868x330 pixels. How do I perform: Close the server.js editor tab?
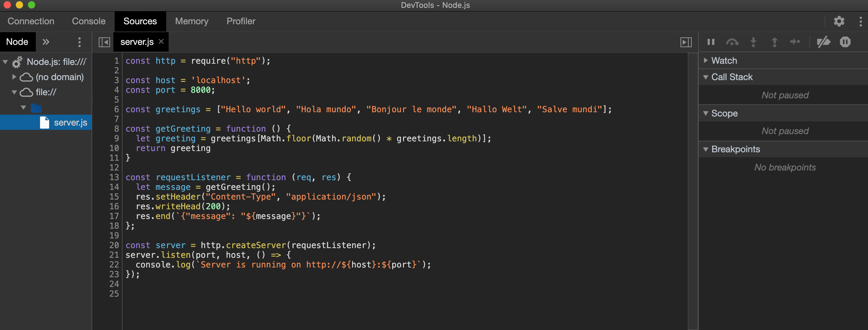(161, 41)
